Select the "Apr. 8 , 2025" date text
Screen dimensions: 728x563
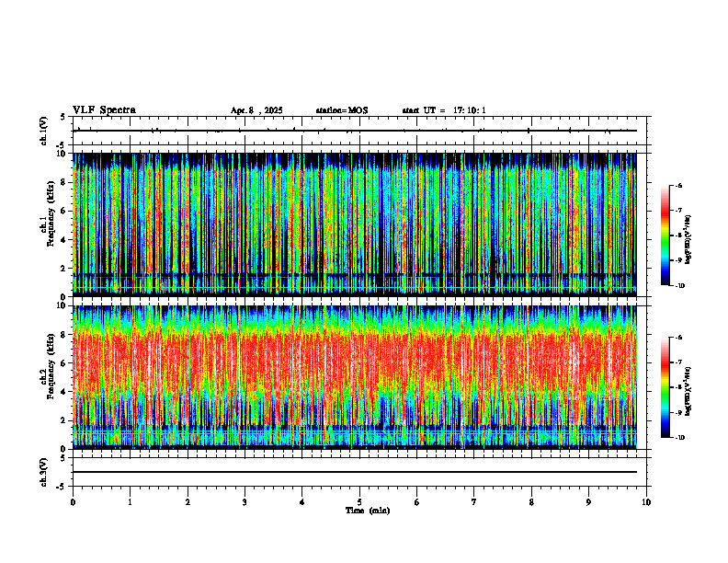[256, 110]
